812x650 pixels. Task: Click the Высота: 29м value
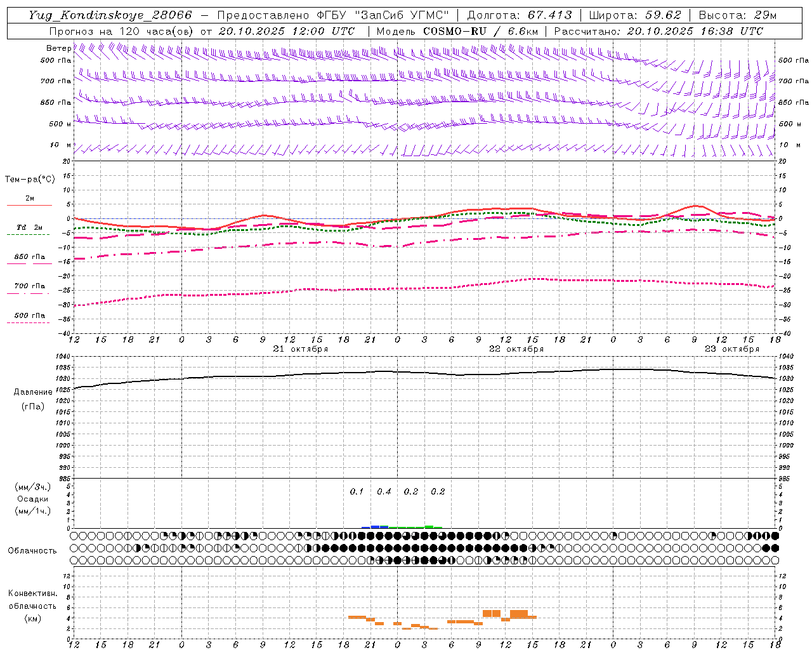pos(738,15)
